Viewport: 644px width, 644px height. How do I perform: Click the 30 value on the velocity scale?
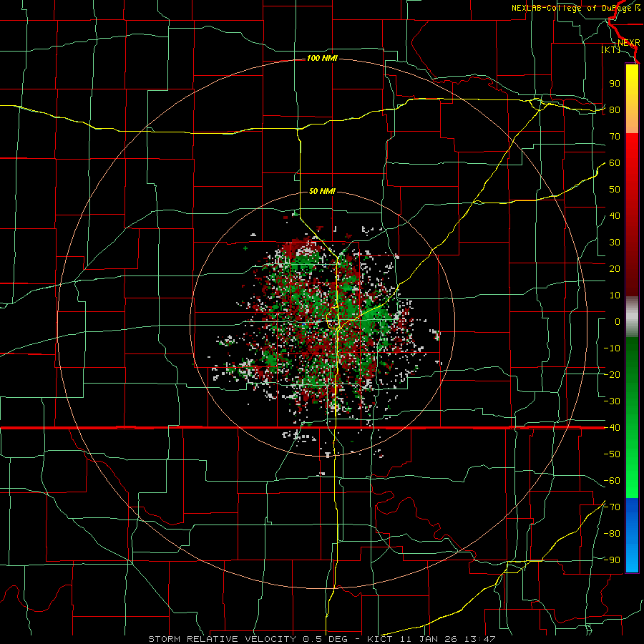click(615, 243)
